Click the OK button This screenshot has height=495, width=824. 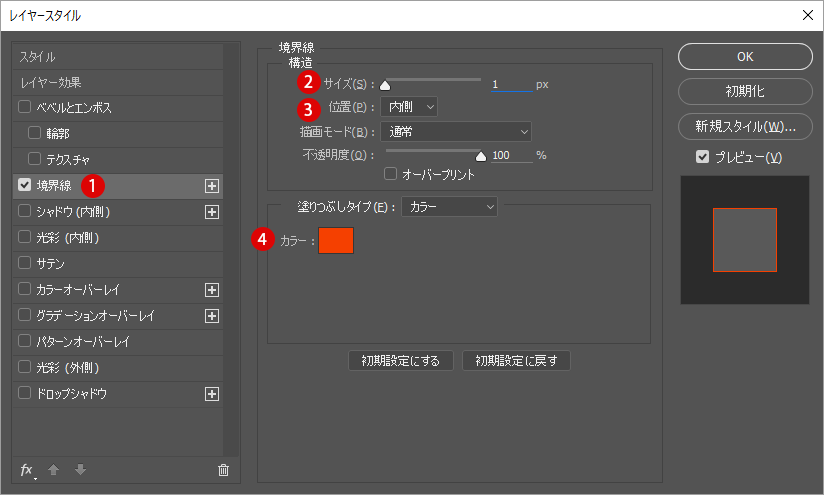pos(745,57)
